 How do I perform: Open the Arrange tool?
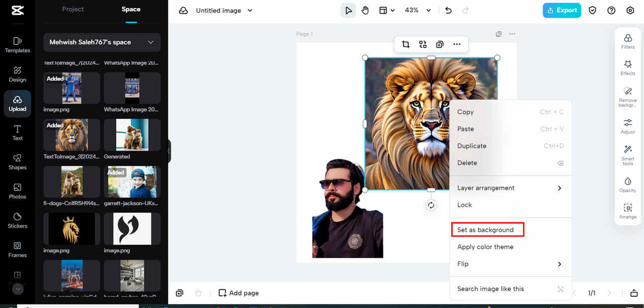pos(628,211)
